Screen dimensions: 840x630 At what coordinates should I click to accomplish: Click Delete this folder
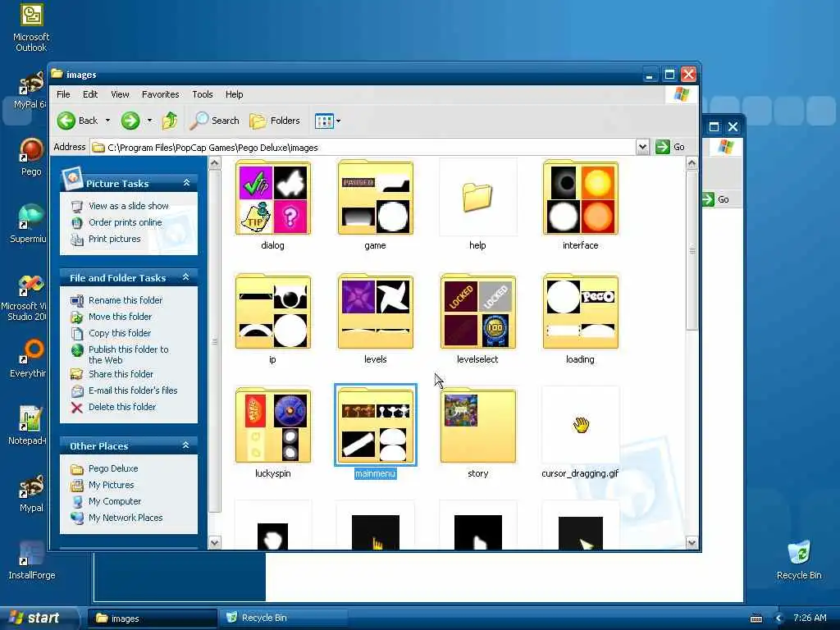click(x=122, y=407)
